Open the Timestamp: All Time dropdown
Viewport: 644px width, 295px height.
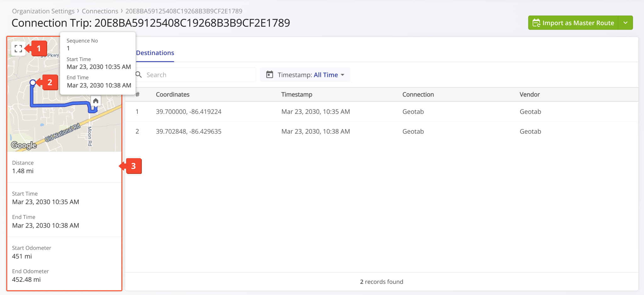[x=306, y=75]
